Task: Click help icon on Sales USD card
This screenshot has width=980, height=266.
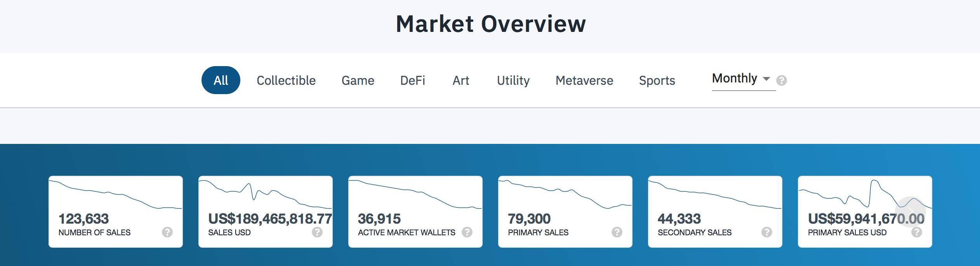Action: point(317,232)
